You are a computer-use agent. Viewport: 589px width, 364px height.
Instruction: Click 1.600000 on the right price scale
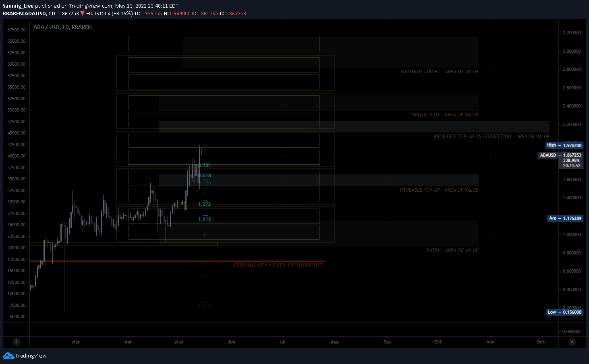tap(572, 180)
